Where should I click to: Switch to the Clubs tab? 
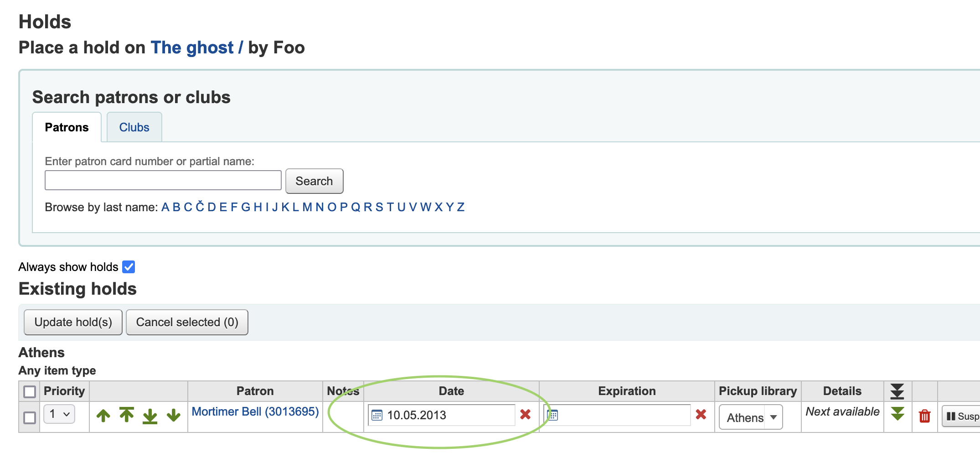134,127
